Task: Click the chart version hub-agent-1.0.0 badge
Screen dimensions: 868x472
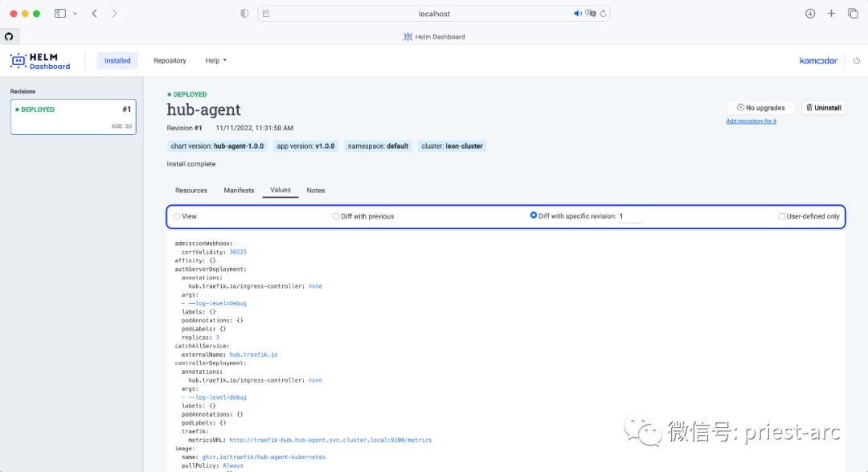Action: point(218,146)
